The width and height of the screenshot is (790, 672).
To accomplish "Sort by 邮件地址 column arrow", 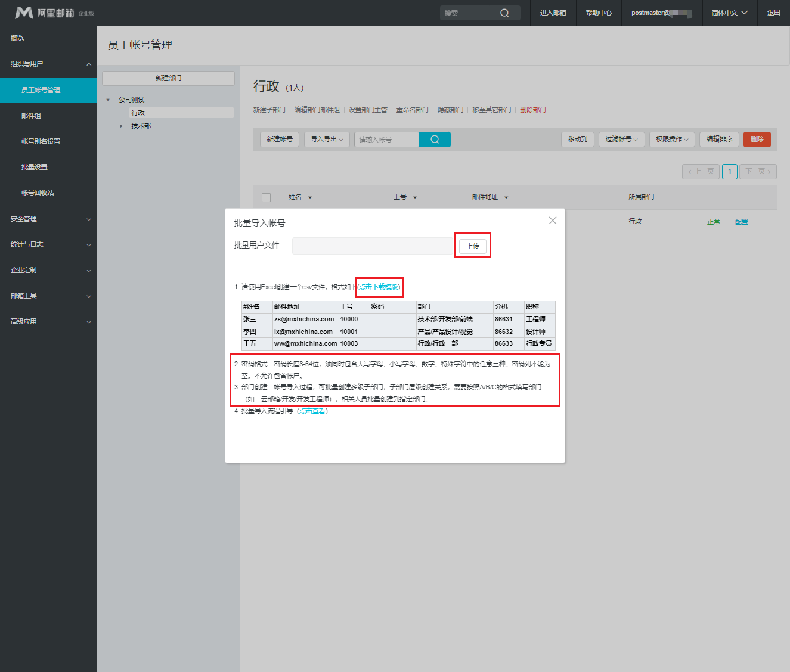I will pos(506,197).
